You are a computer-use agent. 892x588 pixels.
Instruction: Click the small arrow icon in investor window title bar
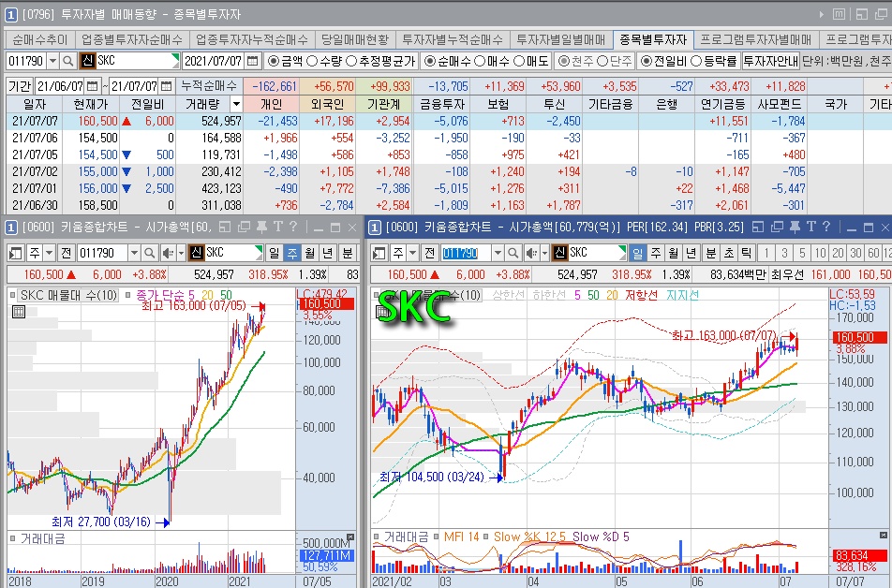coord(822,14)
